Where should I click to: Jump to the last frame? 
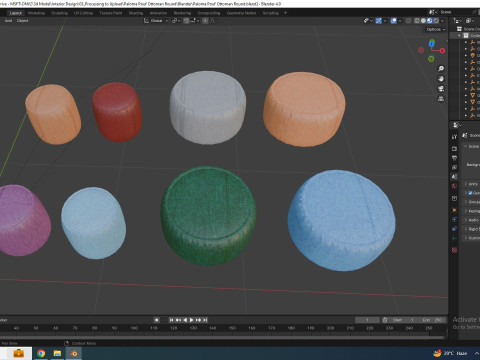click(205, 320)
